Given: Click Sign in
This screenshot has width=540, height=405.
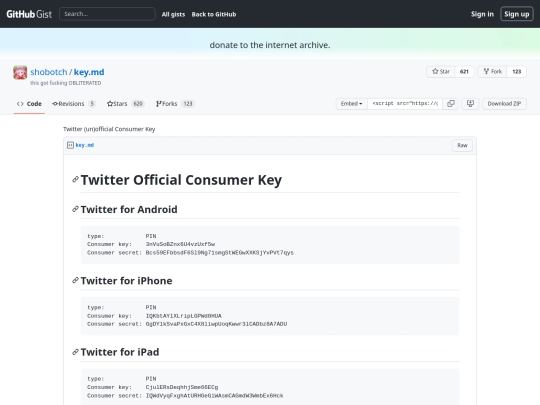Looking at the screenshot, I should tap(482, 14).
